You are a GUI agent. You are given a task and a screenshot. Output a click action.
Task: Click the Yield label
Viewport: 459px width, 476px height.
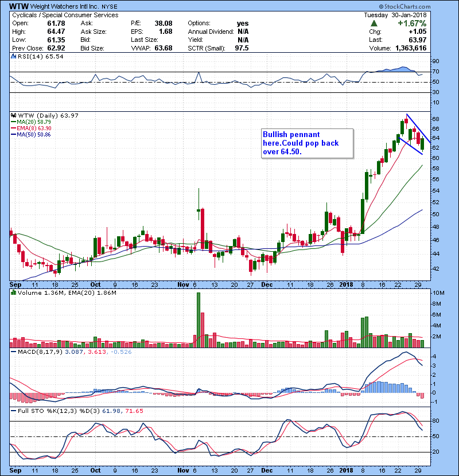click(195, 40)
